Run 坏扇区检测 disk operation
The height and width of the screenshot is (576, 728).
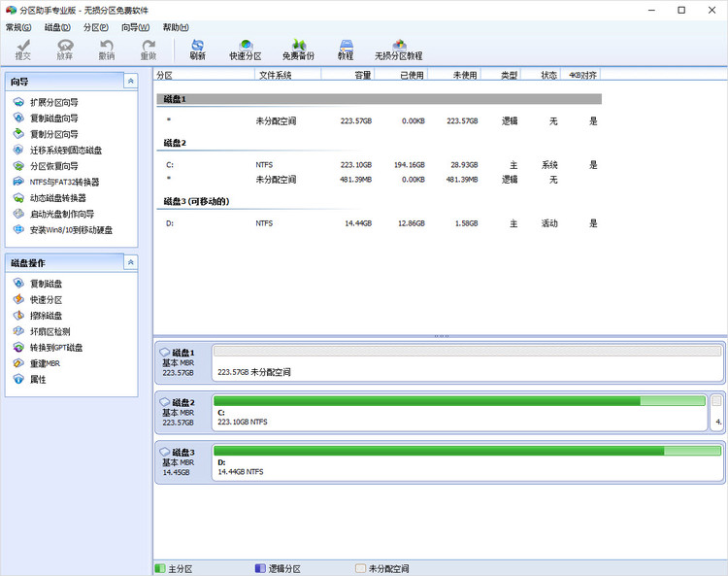42,331
